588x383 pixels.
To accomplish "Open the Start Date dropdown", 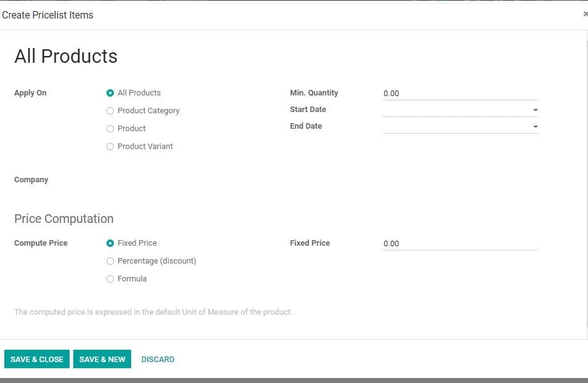I will point(534,110).
